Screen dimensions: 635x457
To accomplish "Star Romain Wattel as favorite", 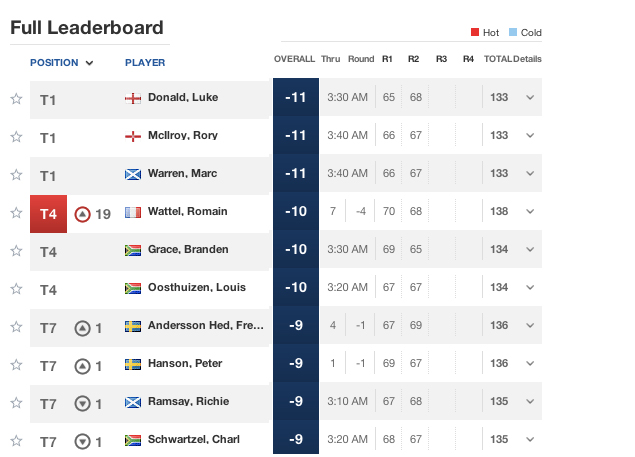I will click(16, 213).
